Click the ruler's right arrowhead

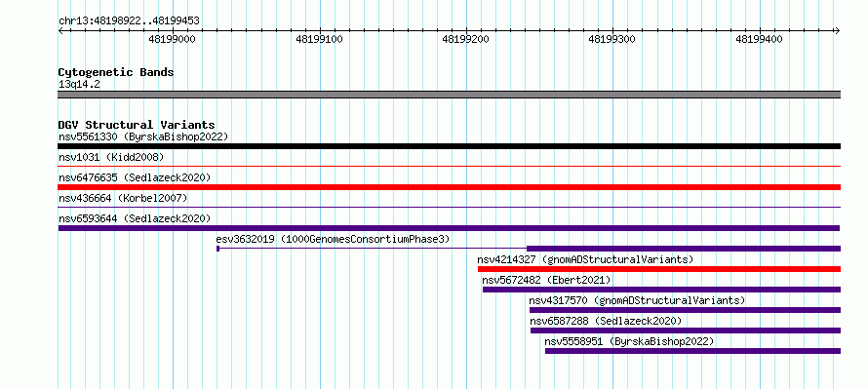click(837, 31)
